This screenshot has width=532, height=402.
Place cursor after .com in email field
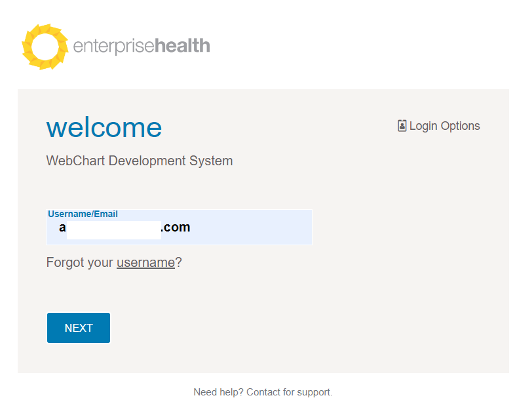(191, 227)
